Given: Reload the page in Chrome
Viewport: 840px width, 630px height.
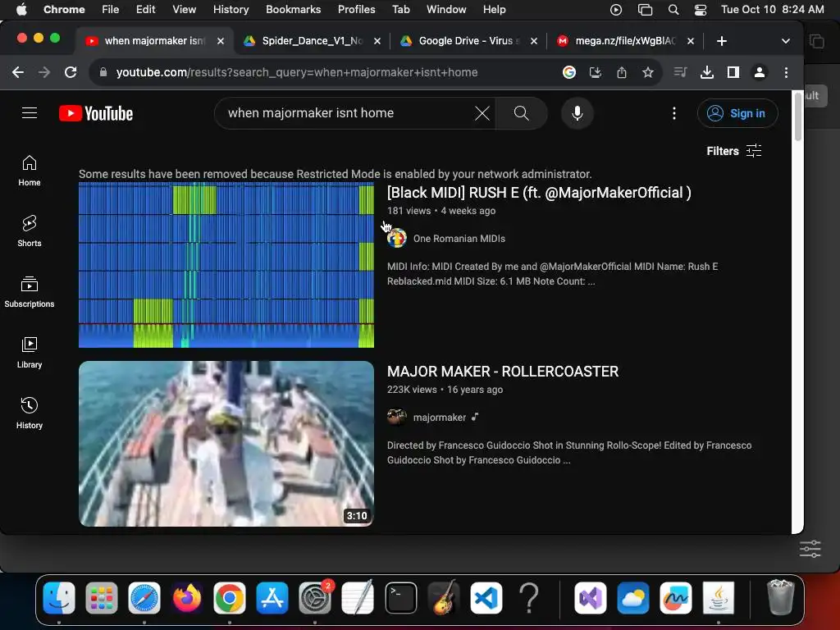Looking at the screenshot, I should [x=71, y=72].
